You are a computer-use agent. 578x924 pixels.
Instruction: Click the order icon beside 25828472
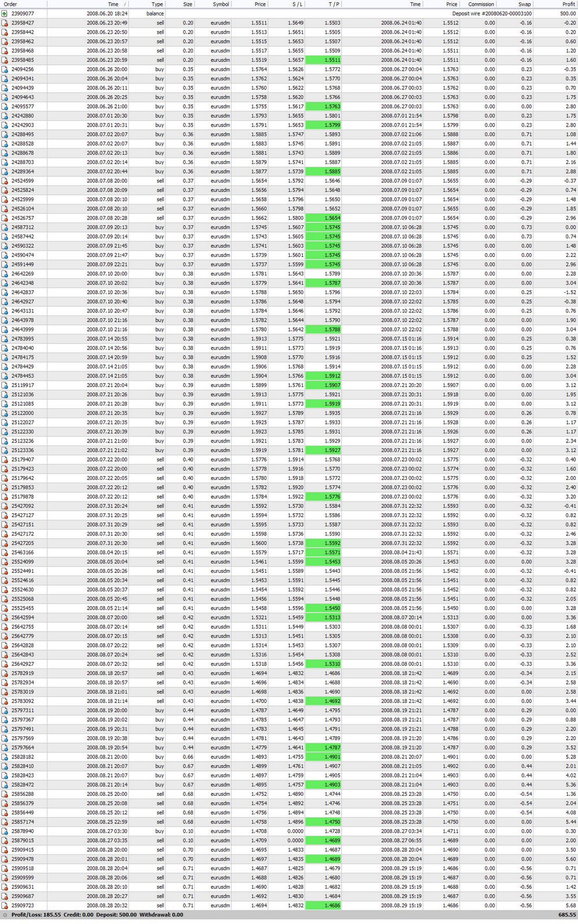5,785
